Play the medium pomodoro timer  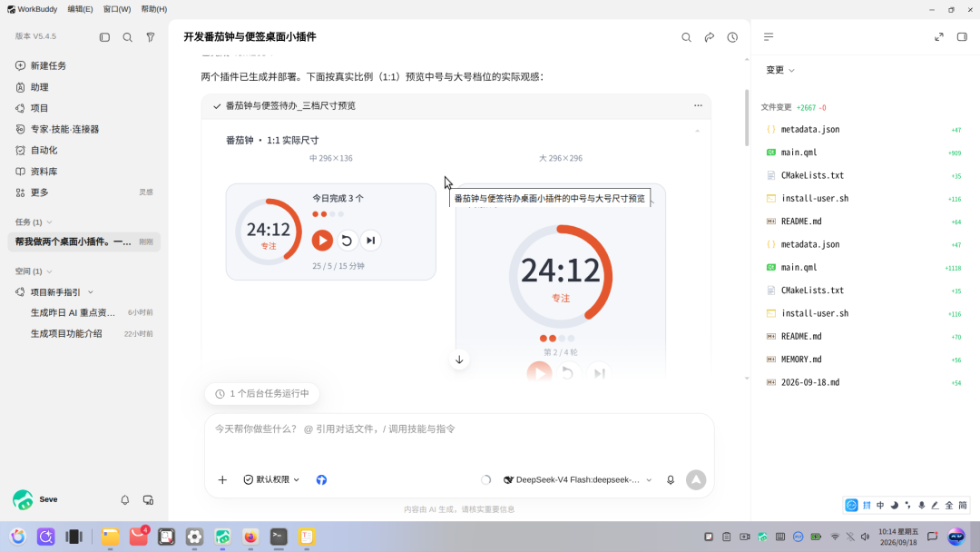(x=322, y=241)
